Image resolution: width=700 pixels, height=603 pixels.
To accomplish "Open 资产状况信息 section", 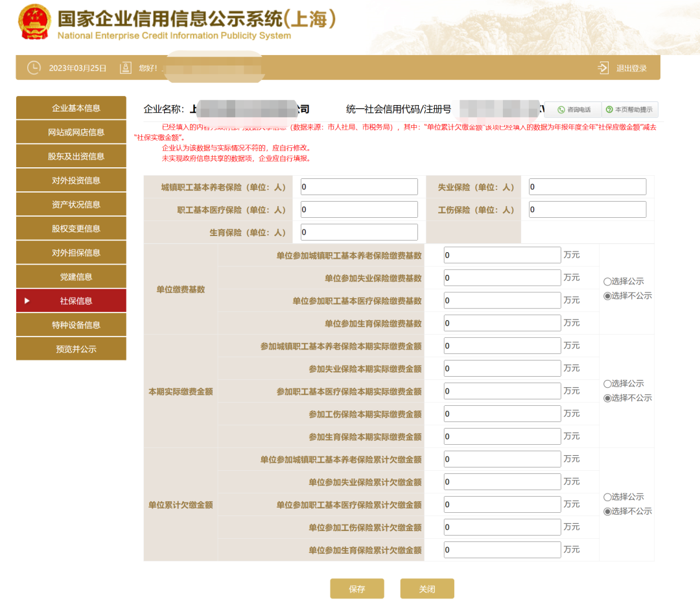I will pos(71,204).
